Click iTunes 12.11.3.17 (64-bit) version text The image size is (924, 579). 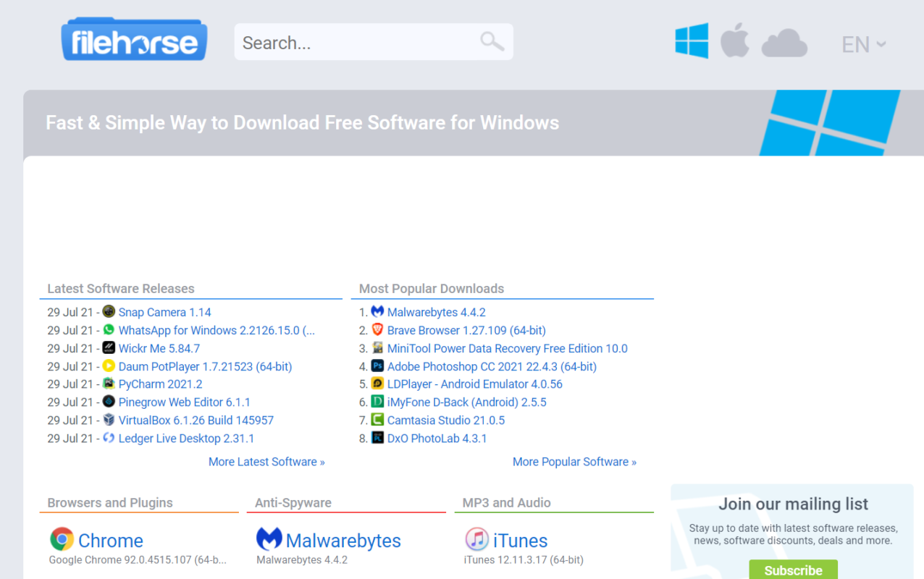point(524,560)
